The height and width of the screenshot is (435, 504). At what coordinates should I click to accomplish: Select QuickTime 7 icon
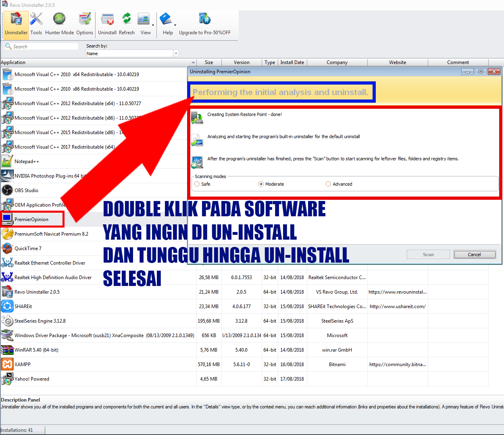click(x=7, y=249)
